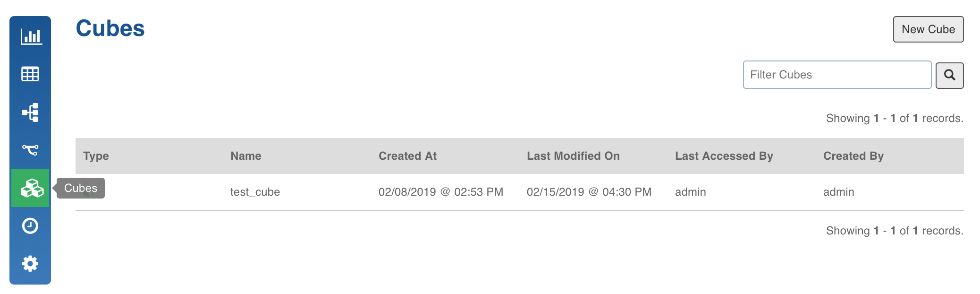
Task: Click the 02/08/2019 created date cell
Action: click(440, 192)
